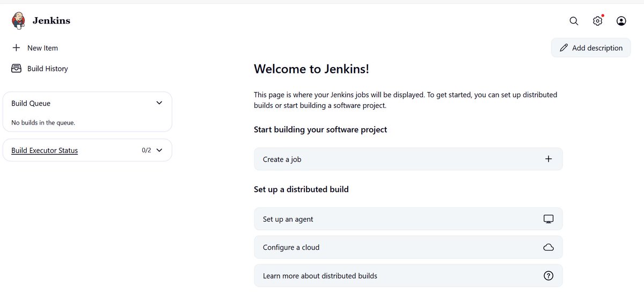This screenshot has height=298, width=644.
Task: Click 'Start building your software project' heading
Action: [320, 129]
